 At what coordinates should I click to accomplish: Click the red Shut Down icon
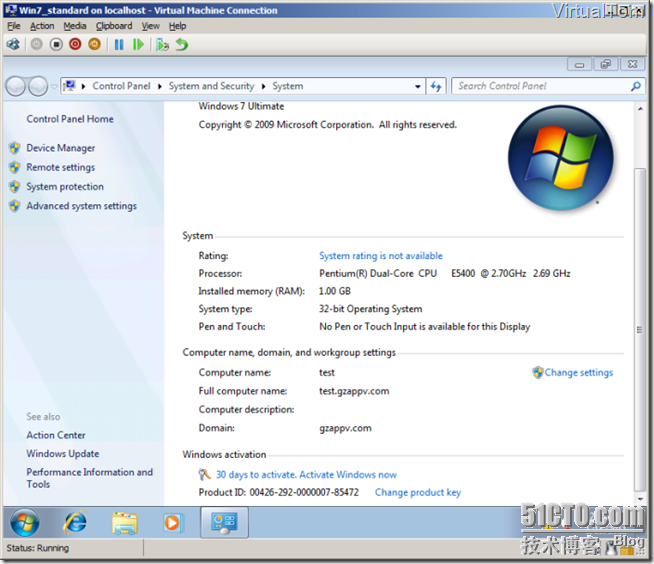click(75, 44)
